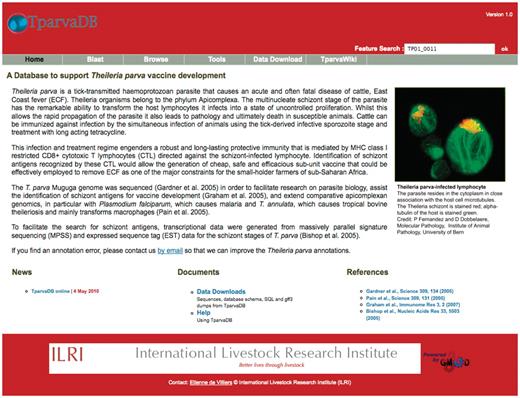Click the 'Feature Search :' label

click(379, 49)
